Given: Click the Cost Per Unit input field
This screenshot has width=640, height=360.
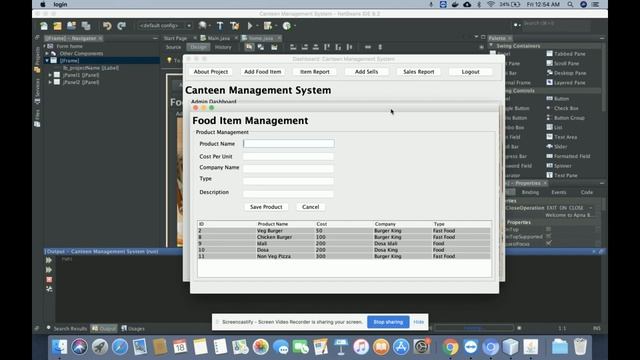Looking at the screenshot, I should [x=289, y=156].
